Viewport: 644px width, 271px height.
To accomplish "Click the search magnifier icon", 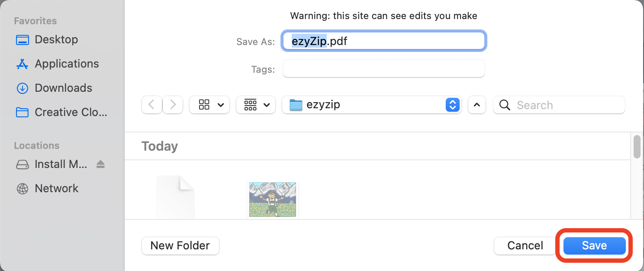I will [x=505, y=105].
